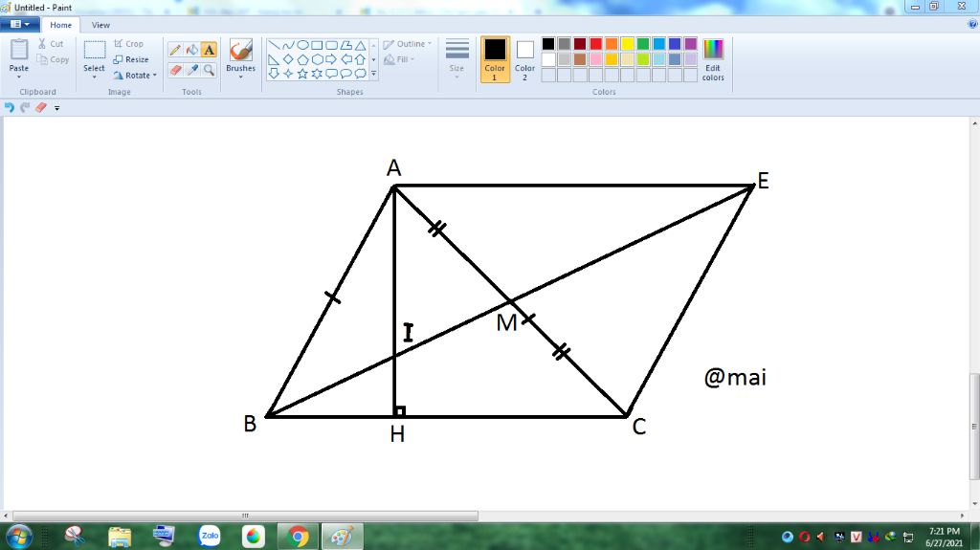The image size is (980, 550).
Task: Pick the Diamond shape
Action: point(288,59)
